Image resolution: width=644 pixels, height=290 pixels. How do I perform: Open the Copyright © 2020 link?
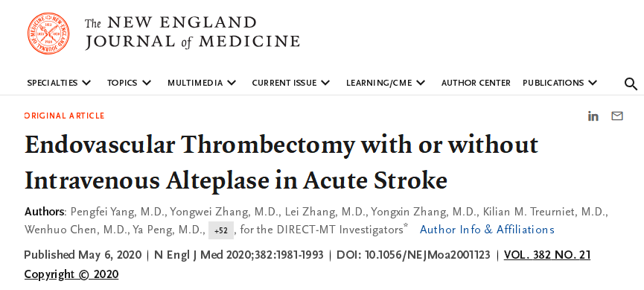pyautogui.click(x=71, y=274)
